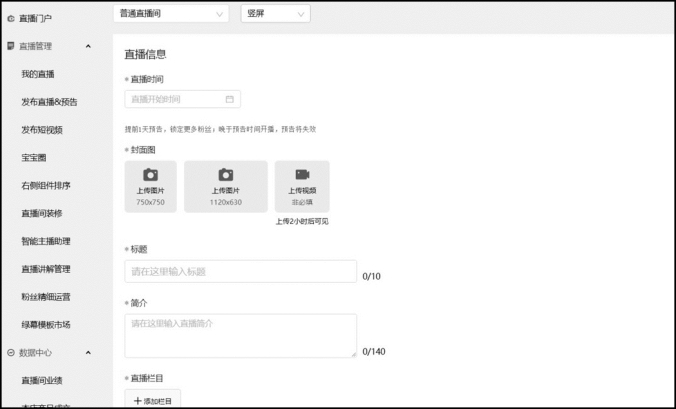Open 绿幕模板市场 menu item
Screen dimensions: 676x409
coord(46,325)
